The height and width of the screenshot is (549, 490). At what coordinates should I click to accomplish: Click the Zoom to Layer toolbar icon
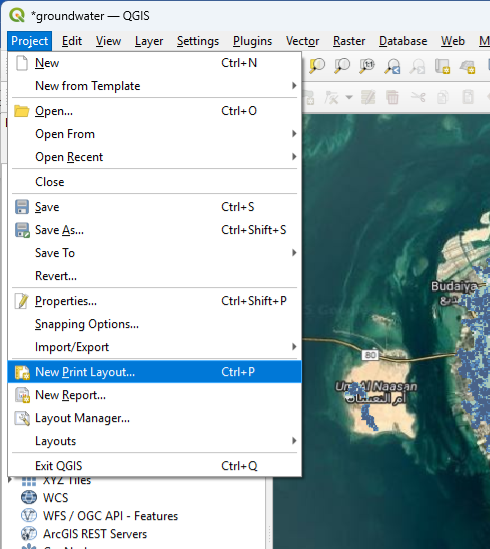point(342,66)
